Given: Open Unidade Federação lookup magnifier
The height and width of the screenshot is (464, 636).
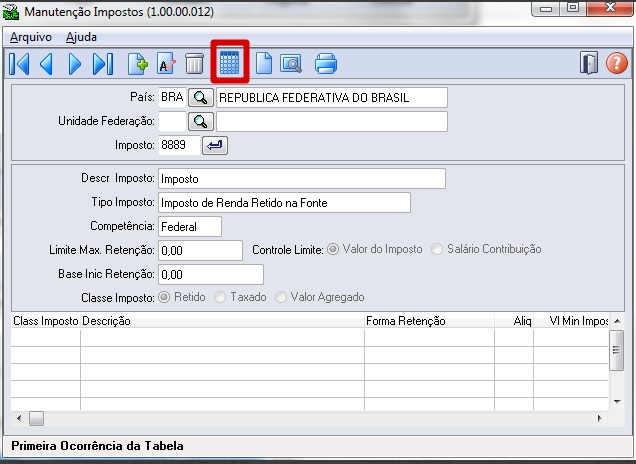Looking at the screenshot, I should (201, 121).
